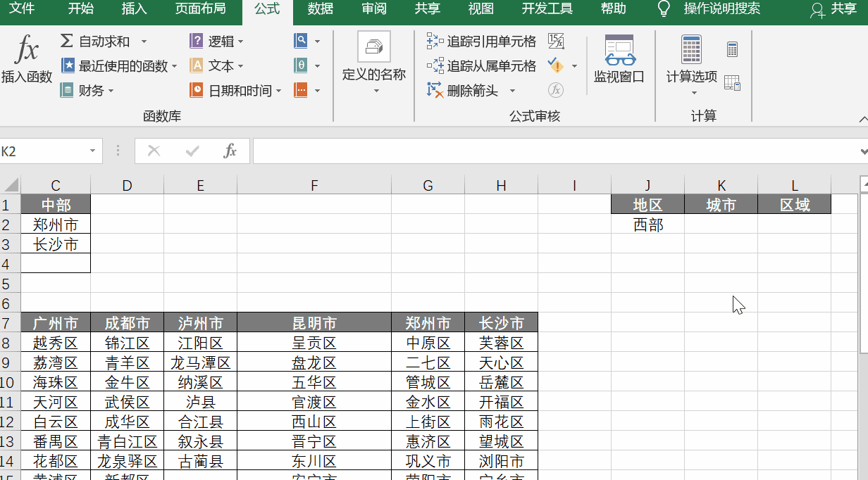Switch to the Home tab
Image resolution: width=868 pixels, height=480 pixels.
pos(80,9)
